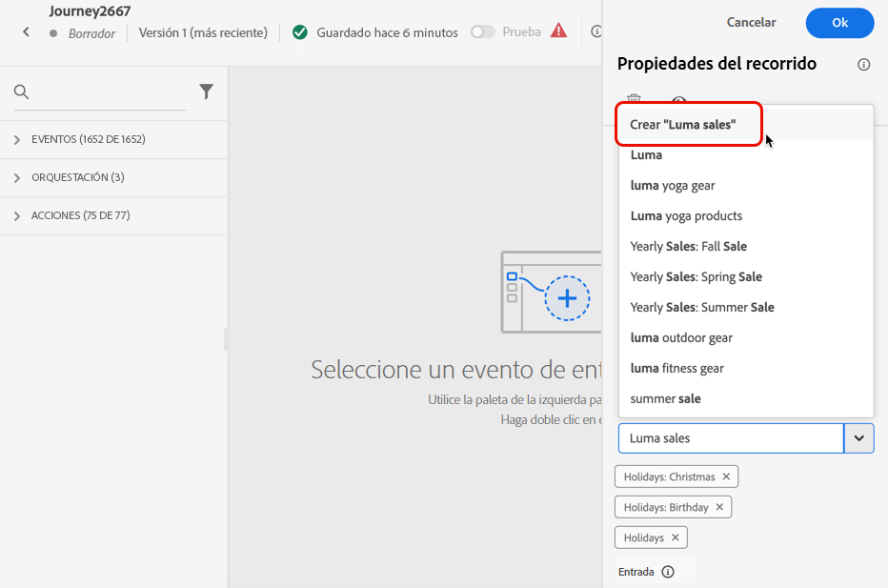888x588 pixels.
Task: Pick luma outdoor gear tag
Action: [746, 337]
